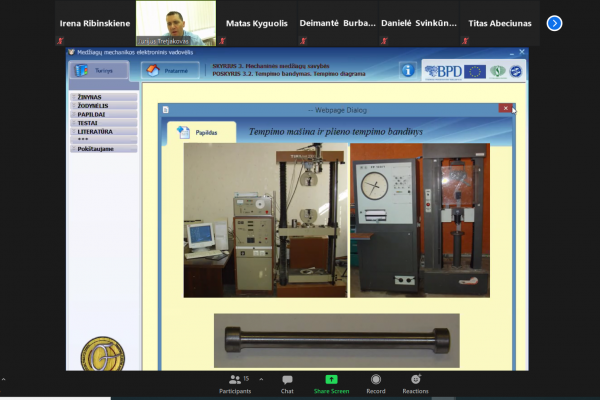
Task: Select the Danielė Svinkūn... participant tile
Action: pyautogui.click(x=419, y=23)
